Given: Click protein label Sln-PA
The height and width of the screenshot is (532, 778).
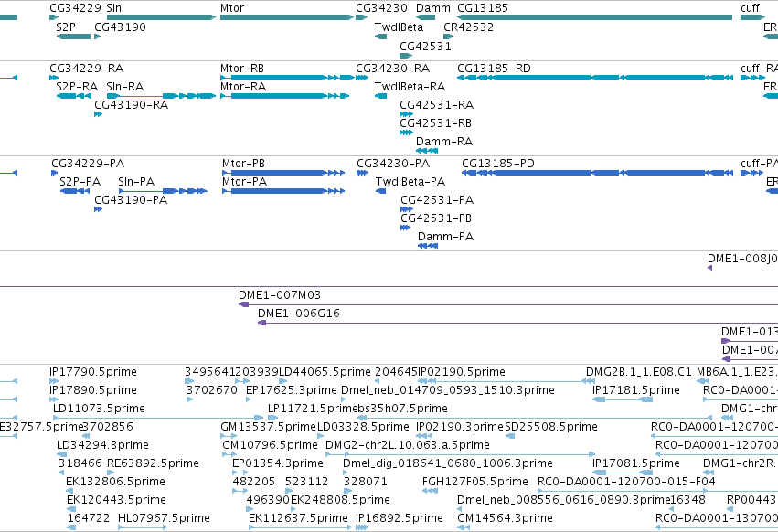Looking at the screenshot, I should (136, 182).
